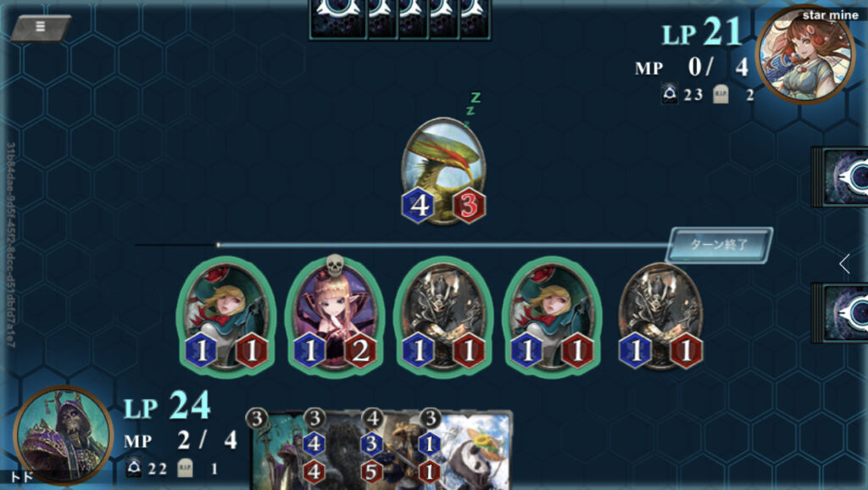View your own graveyard tombstone icon
Image resolution: width=868 pixels, height=490 pixels.
185,469
